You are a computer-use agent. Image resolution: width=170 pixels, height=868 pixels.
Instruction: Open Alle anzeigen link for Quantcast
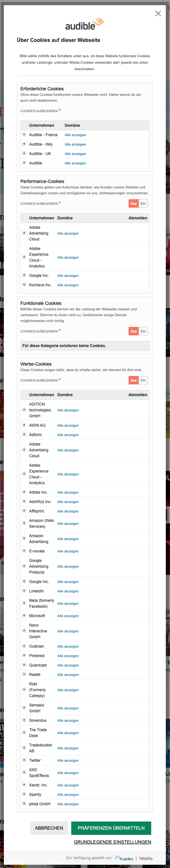pos(68,665)
